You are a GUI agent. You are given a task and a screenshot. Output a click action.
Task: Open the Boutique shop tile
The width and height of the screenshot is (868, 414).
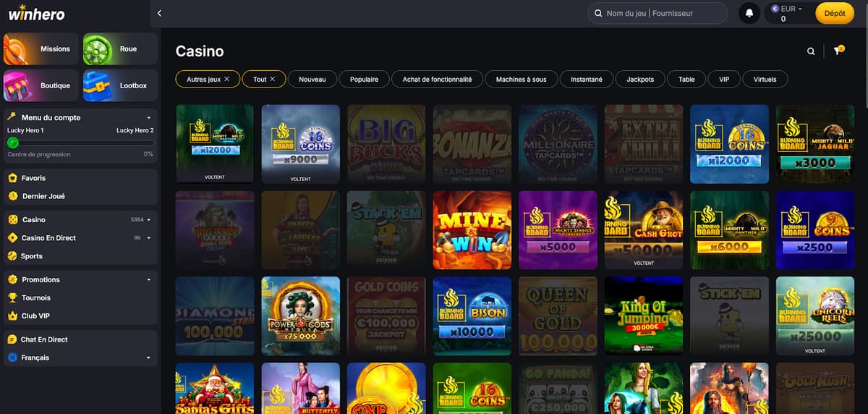coord(41,85)
